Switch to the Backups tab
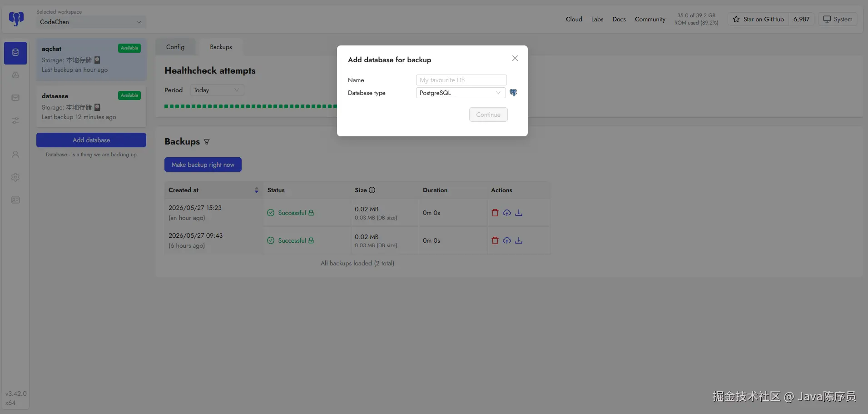Viewport: 868px width, 414px height. tap(221, 47)
